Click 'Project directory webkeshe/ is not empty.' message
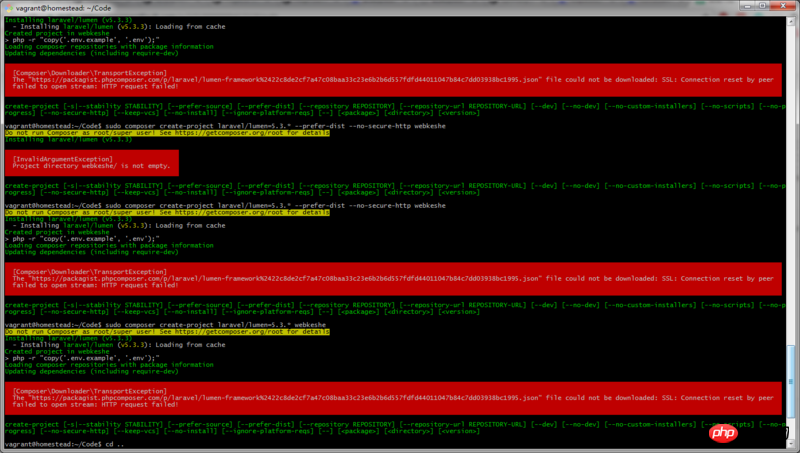The image size is (800, 453). click(x=91, y=166)
